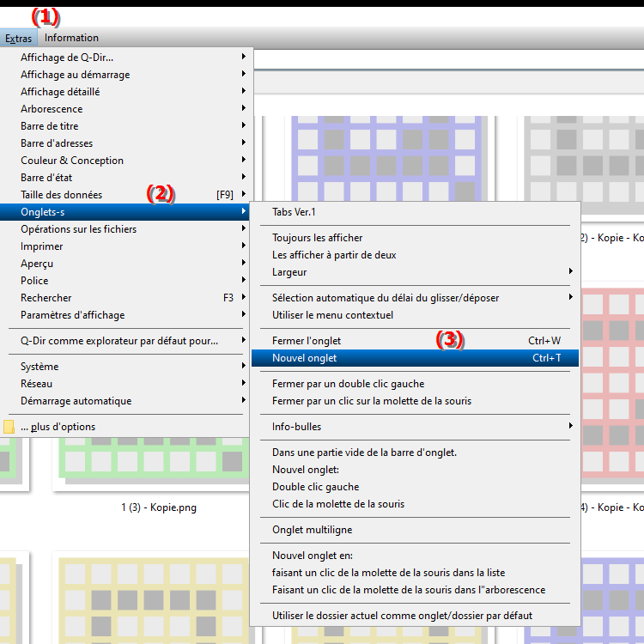Open the Info-bulles submenu
The width and height of the screenshot is (644, 644).
[416, 427]
